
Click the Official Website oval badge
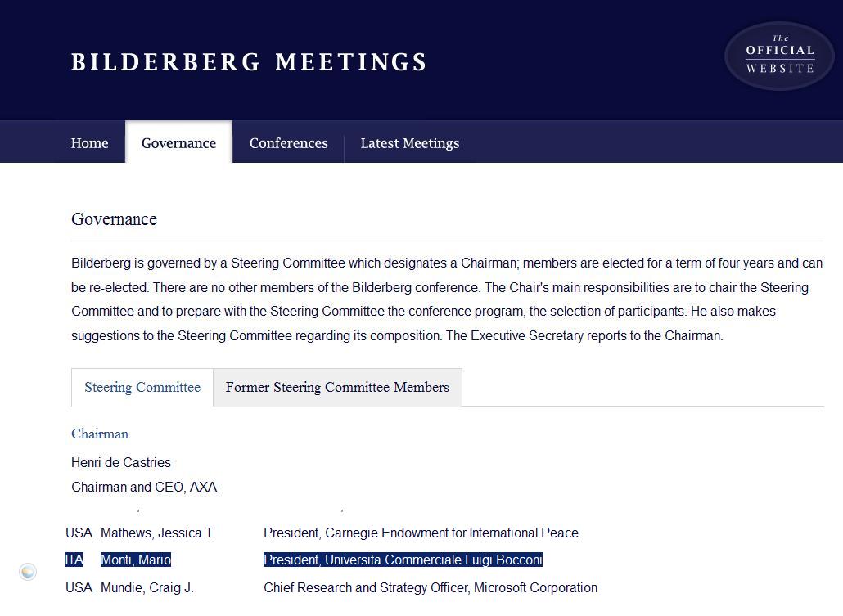click(779, 56)
